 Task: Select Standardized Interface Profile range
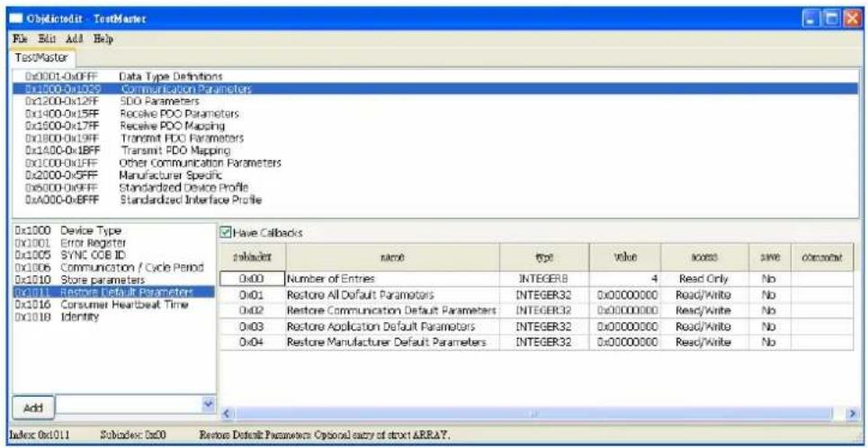tap(434, 200)
